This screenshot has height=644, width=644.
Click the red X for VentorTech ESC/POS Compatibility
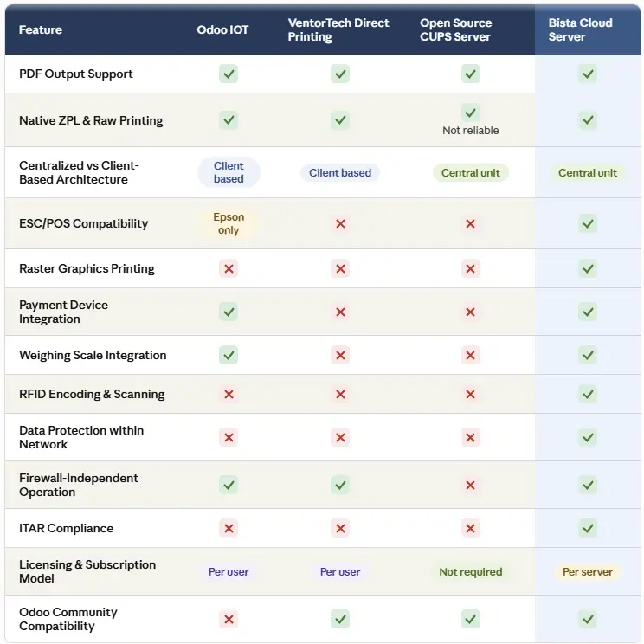coord(340,223)
